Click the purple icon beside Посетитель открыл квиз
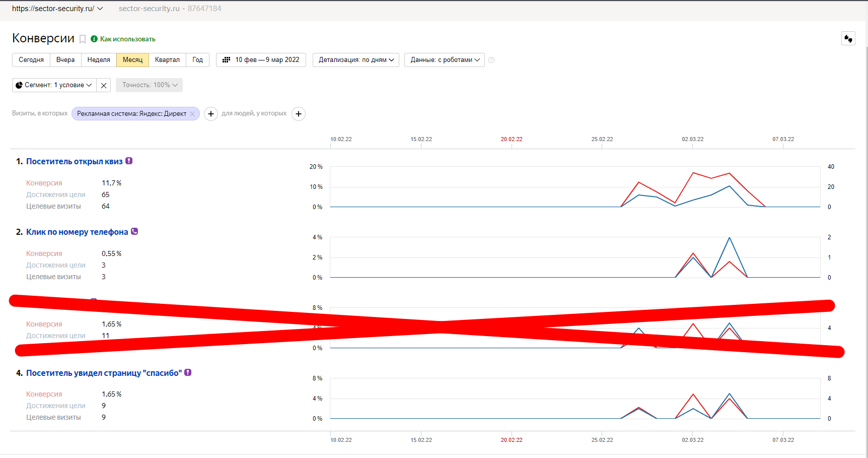Image resolution: width=868 pixels, height=458 pixels. (x=129, y=161)
